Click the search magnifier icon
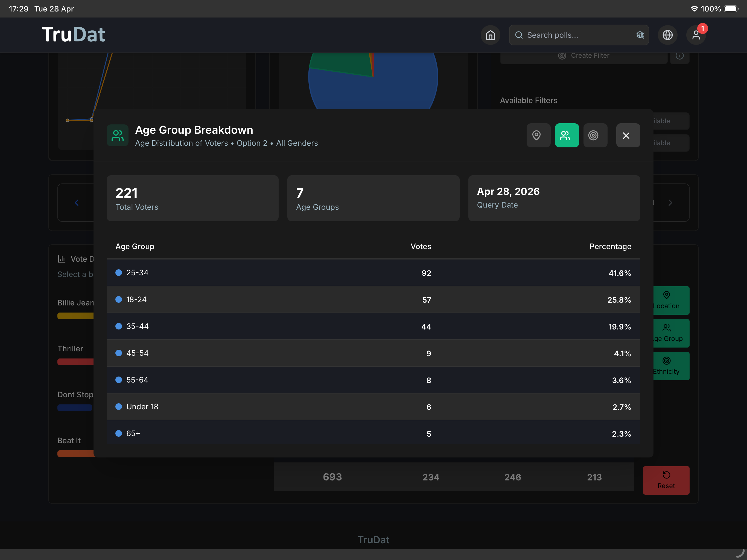The width and height of the screenshot is (747, 560). click(519, 35)
